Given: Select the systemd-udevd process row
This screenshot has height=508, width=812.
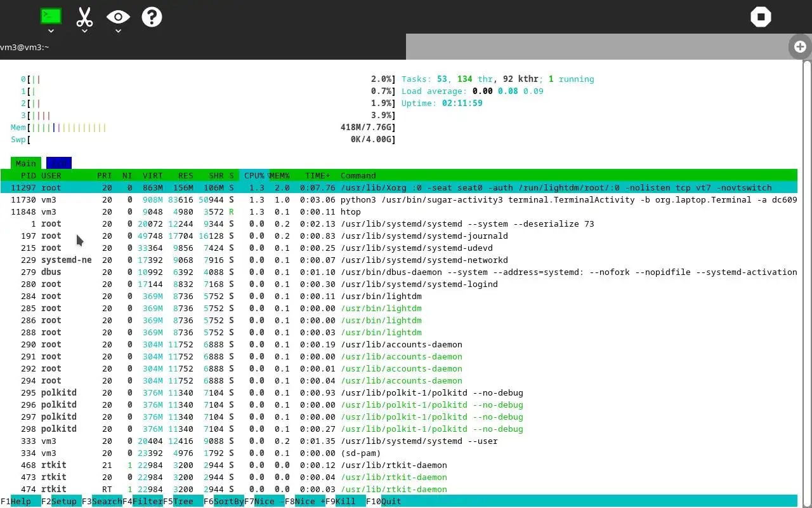Looking at the screenshot, I should pyautogui.click(x=399, y=248).
